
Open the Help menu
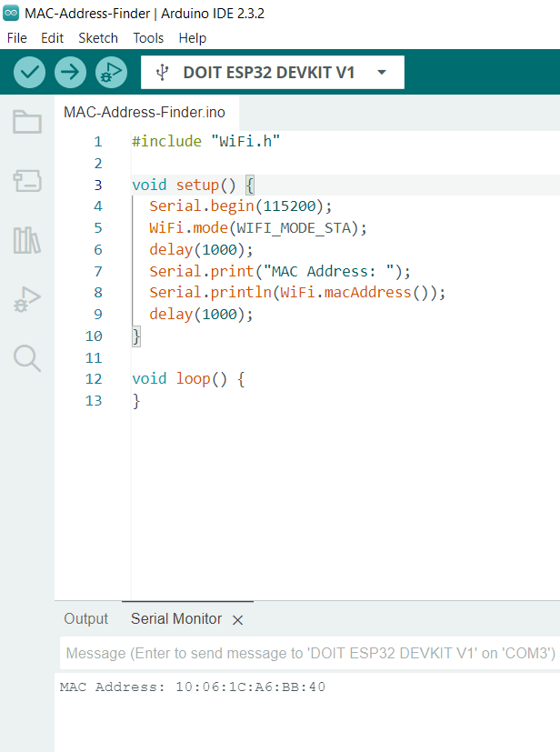[x=192, y=38]
